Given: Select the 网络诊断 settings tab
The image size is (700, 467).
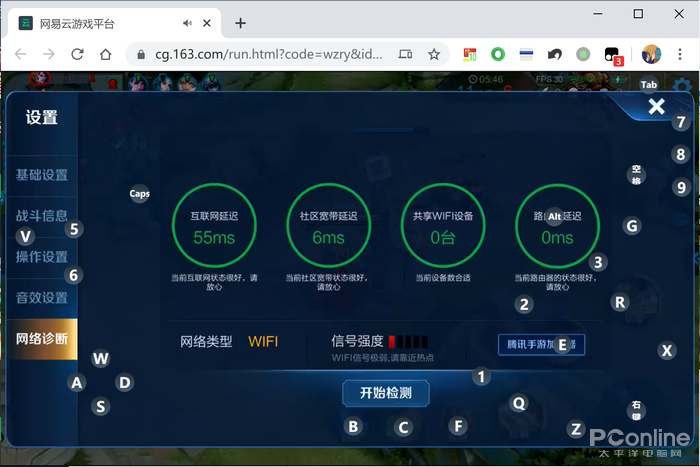Looking at the screenshot, I should pos(42,339).
